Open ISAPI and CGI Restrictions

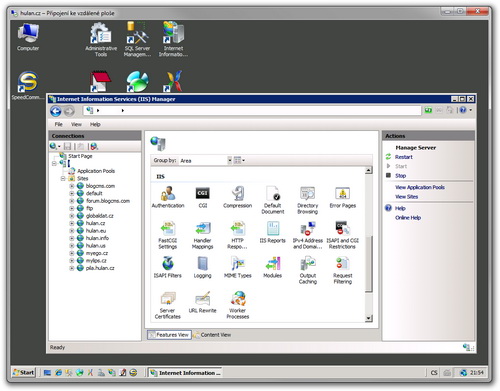pos(343,235)
